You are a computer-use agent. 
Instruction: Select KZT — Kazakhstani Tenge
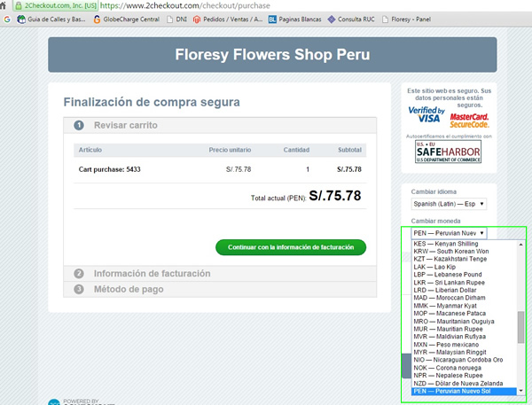pyautogui.click(x=464, y=259)
